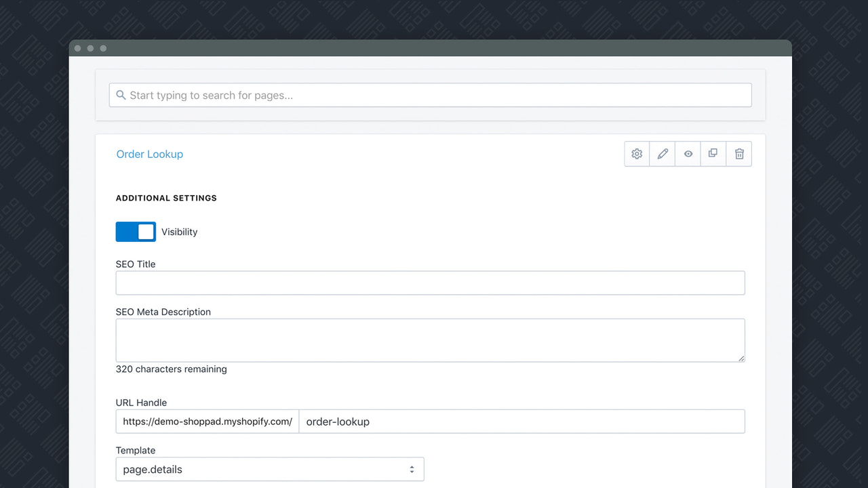Open the Template dropdown
This screenshot has height=488, width=868.
click(270, 469)
